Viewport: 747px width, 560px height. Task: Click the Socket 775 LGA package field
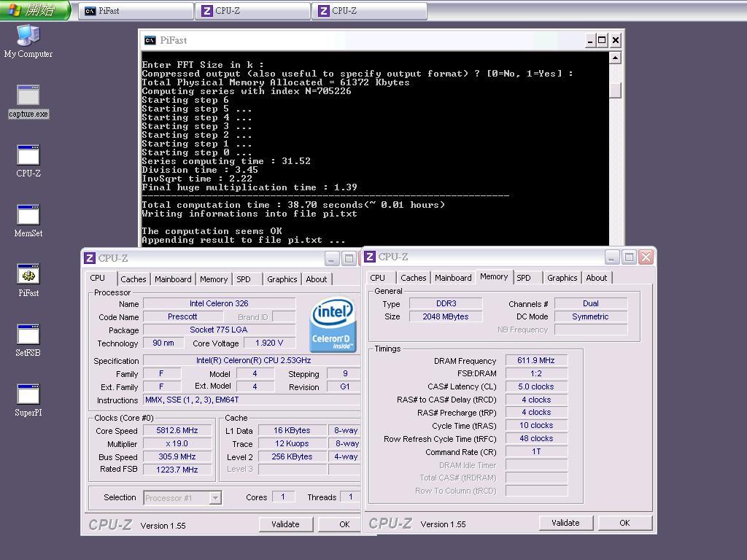pos(219,330)
